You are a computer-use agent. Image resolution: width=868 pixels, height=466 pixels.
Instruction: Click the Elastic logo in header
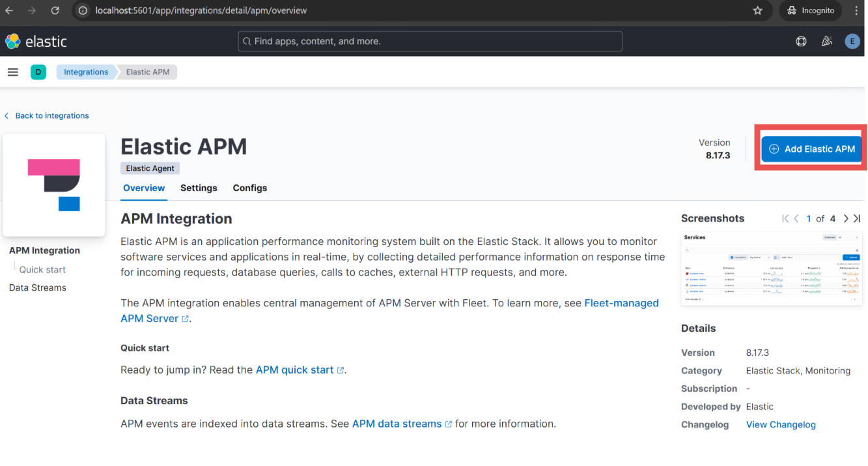(x=36, y=42)
